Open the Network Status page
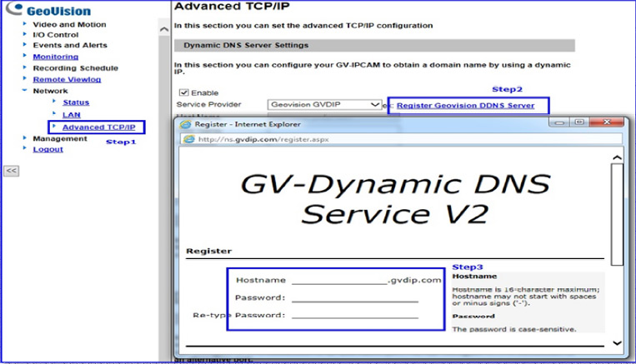Viewport: 636px width, 364px height. [76, 102]
